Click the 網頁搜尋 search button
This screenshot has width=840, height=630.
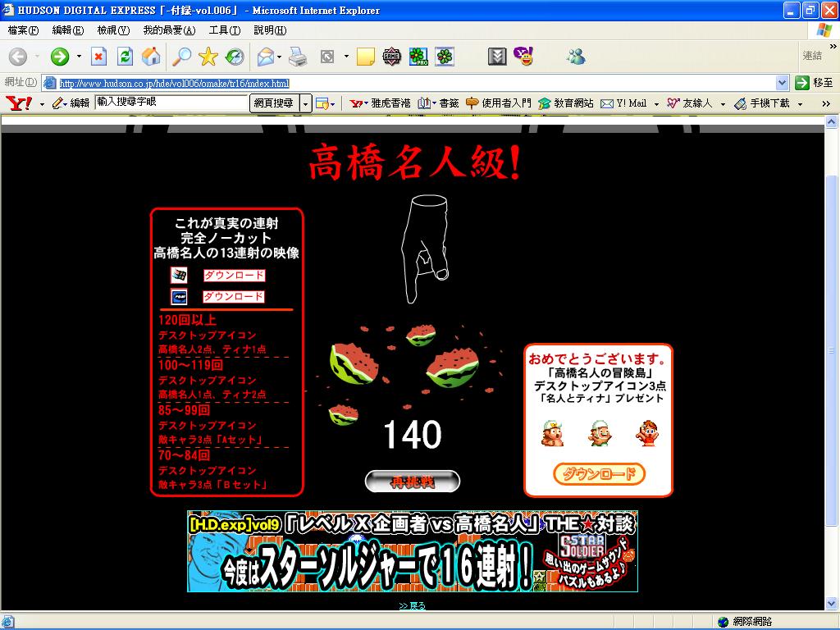click(x=274, y=103)
